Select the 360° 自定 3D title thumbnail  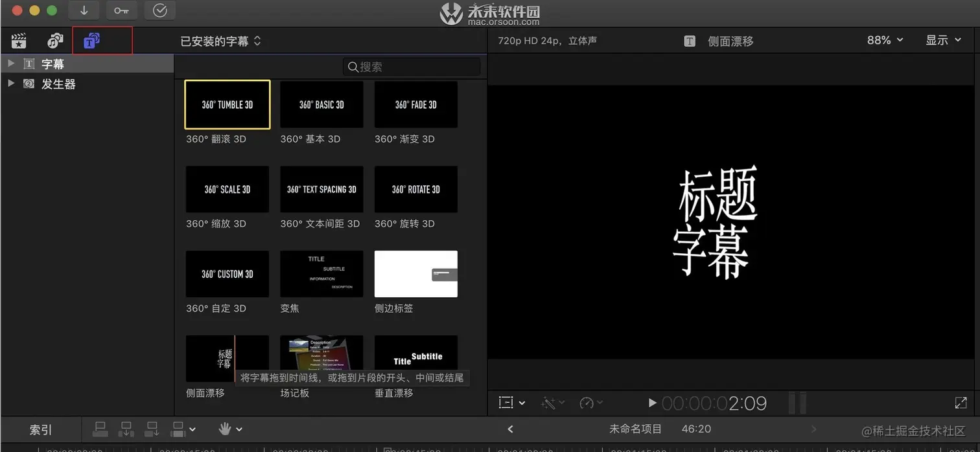[227, 274]
